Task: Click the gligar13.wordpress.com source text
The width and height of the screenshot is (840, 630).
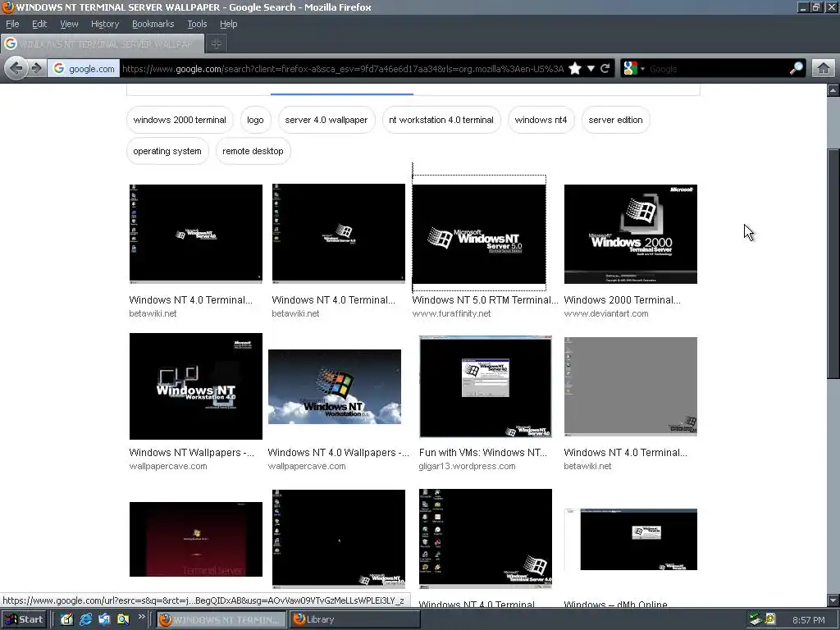Action: pyautogui.click(x=467, y=466)
